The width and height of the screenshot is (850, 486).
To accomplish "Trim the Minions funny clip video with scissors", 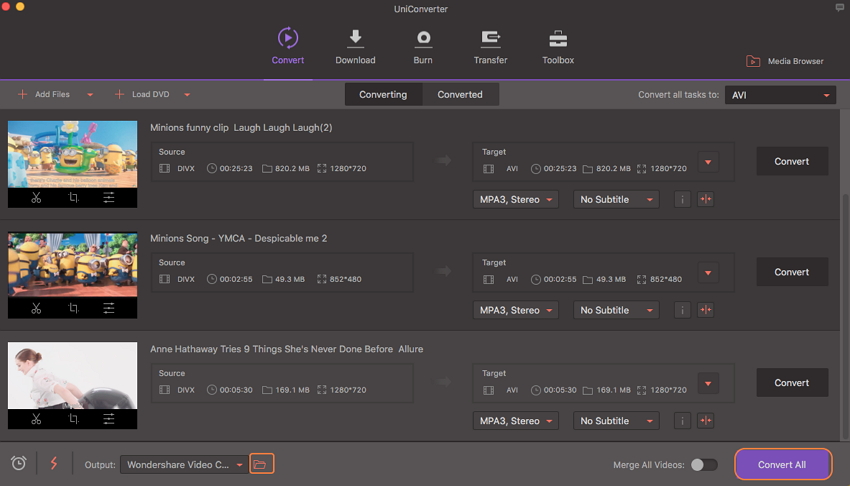I will pyautogui.click(x=36, y=198).
